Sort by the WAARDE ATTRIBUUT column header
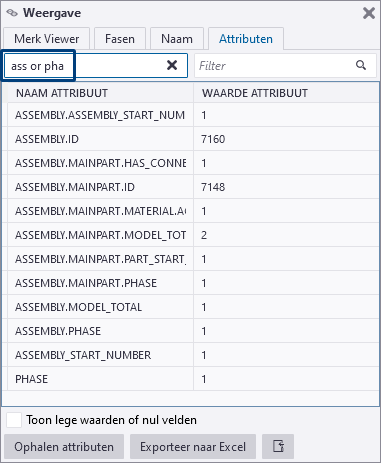Image resolution: width=381 pixels, height=463 pixels. (x=286, y=93)
